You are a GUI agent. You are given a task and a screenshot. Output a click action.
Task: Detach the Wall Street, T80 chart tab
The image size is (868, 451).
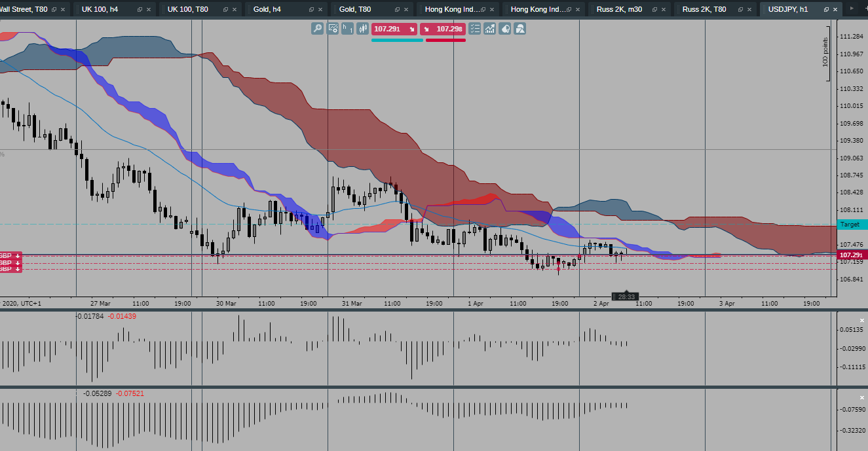point(54,10)
